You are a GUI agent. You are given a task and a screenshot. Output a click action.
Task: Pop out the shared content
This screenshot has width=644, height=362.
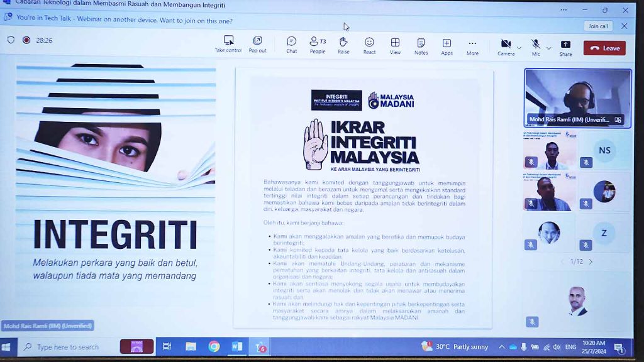tap(257, 43)
